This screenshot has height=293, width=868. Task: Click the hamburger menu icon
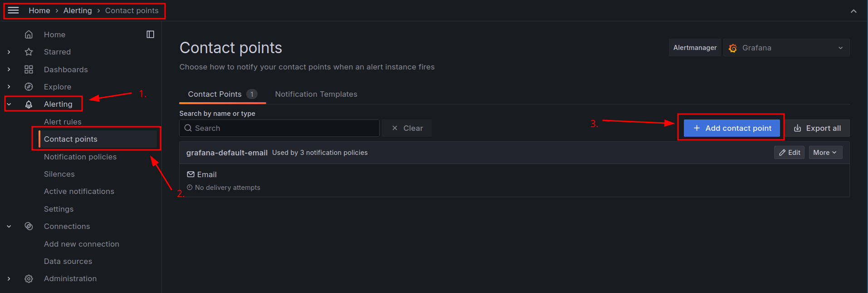[14, 10]
